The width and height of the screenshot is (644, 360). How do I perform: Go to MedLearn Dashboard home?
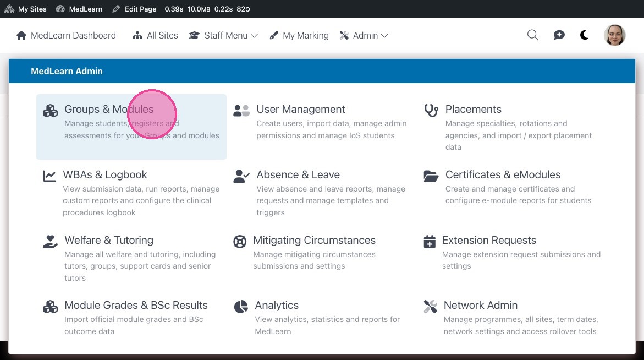pos(66,35)
